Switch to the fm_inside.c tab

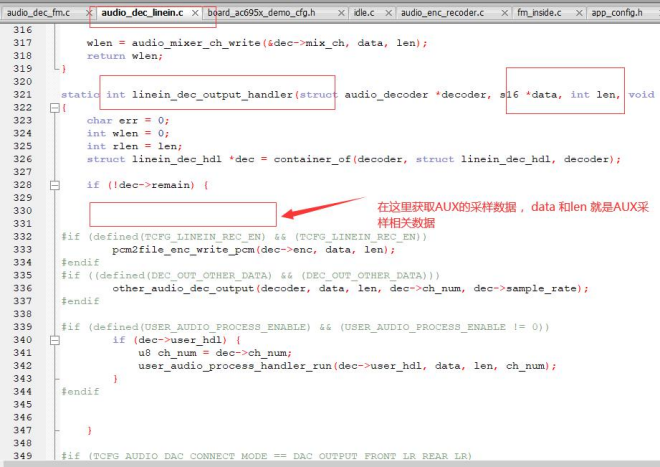[539, 13]
